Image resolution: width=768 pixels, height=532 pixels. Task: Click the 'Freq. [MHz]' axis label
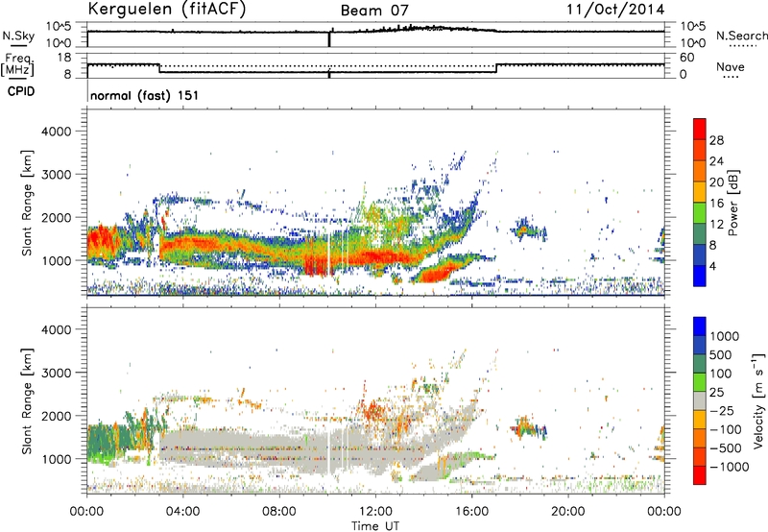point(18,65)
